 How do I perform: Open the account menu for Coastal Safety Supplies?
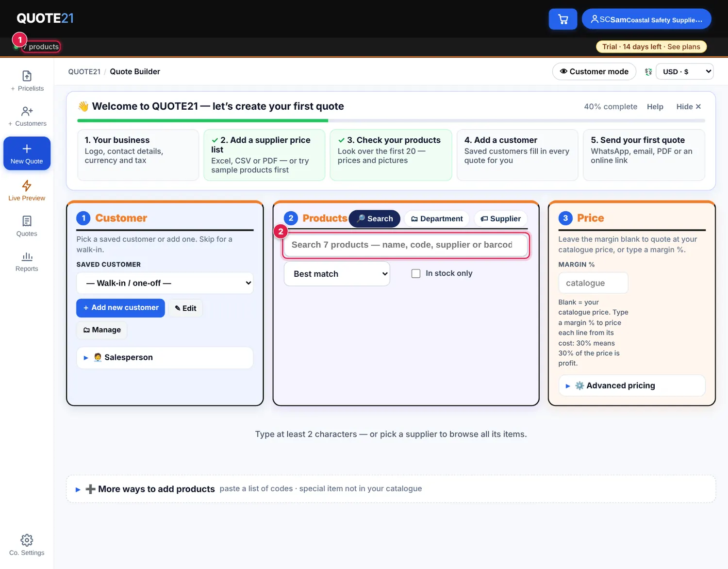tap(646, 19)
